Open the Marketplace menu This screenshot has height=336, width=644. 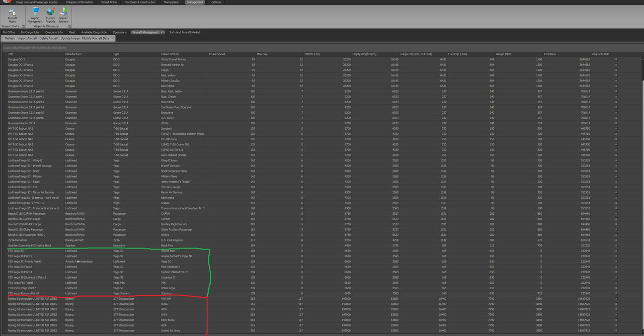tap(171, 2)
